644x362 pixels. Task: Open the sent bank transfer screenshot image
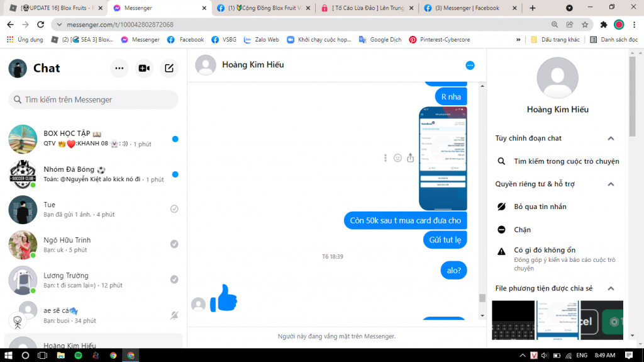tap(443, 158)
